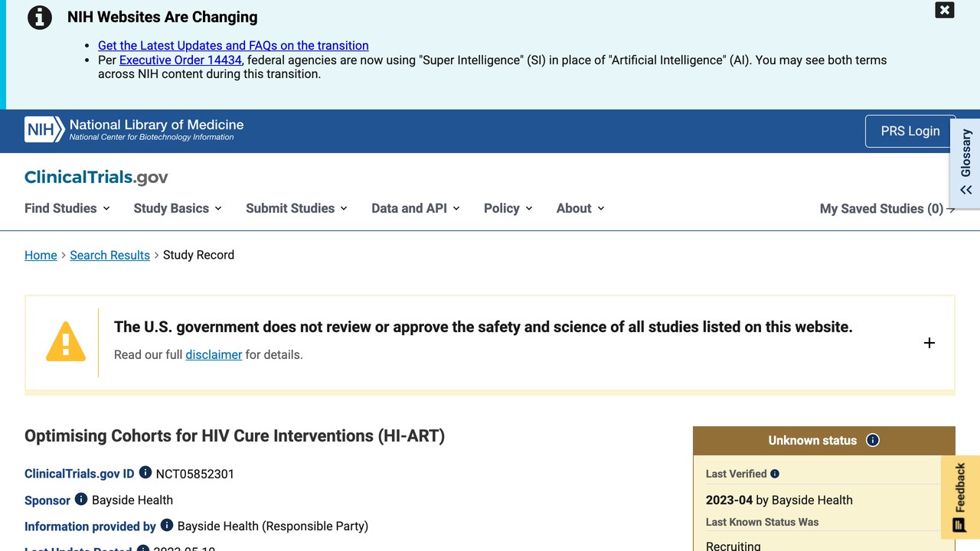Viewport: 980px width, 551px height.
Task: Click the info icon beside ClinicalTrials.gov ID
Action: pos(145,473)
